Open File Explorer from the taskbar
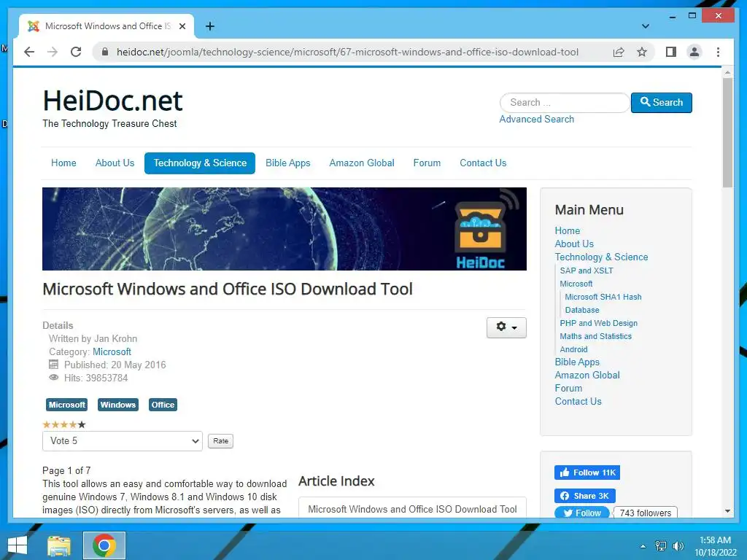This screenshot has height=560, width=747. (59, 545)
